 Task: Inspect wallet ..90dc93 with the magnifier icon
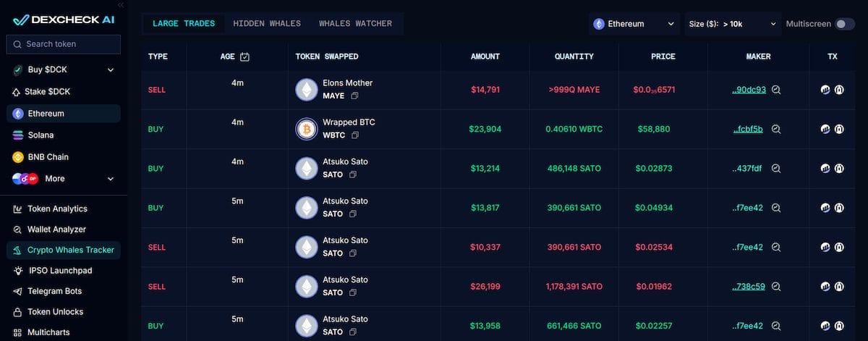[776, 90]
